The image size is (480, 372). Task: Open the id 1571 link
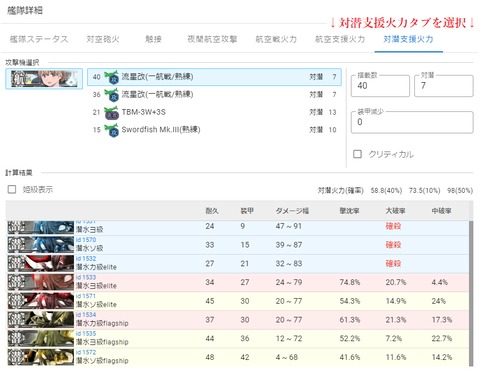(x=86, y=296)
